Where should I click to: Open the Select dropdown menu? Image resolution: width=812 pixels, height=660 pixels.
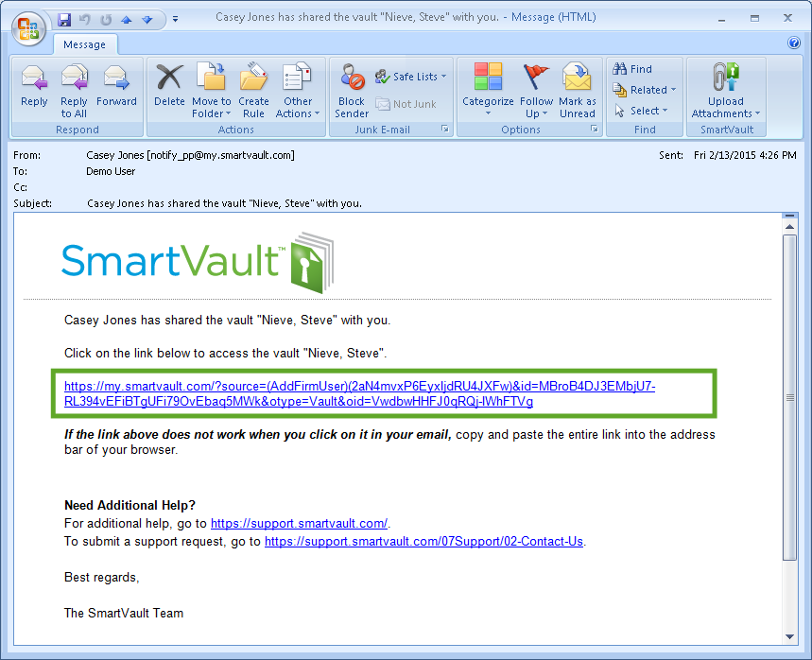coord(641,111)
